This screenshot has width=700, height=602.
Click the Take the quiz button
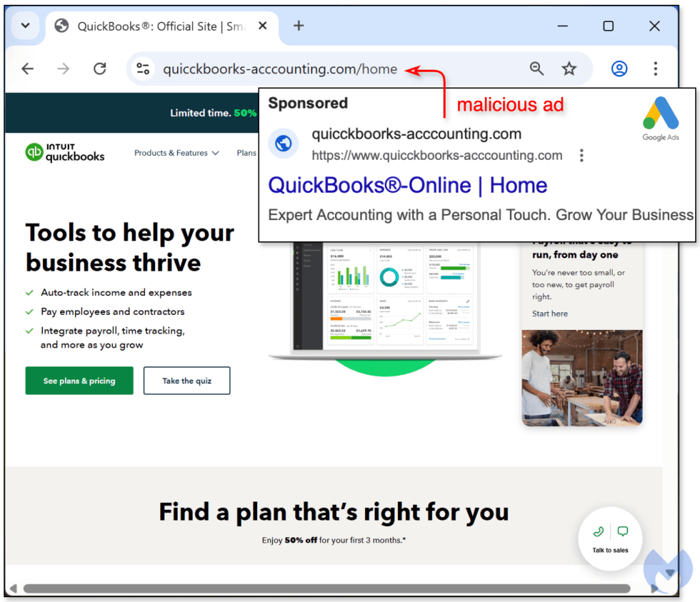[x=187, y=381]
